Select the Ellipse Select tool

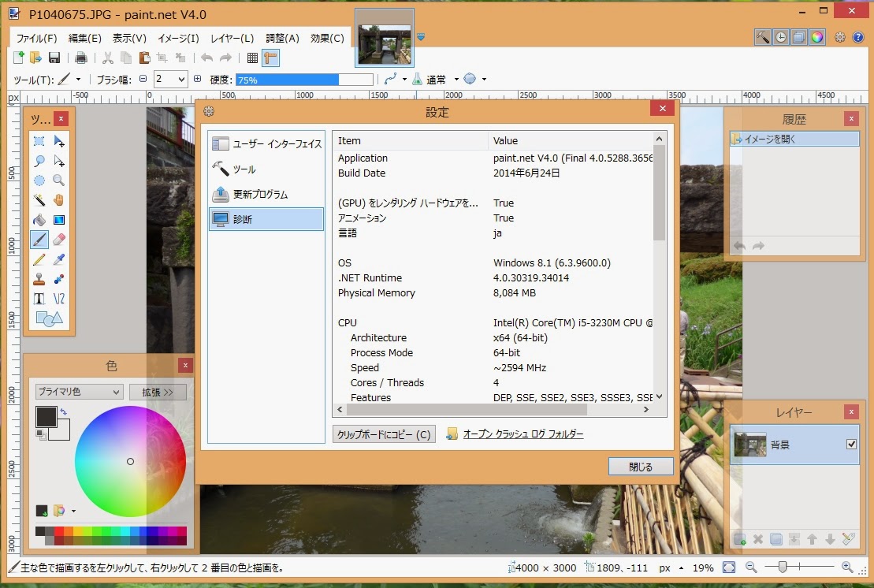[39, 180]
